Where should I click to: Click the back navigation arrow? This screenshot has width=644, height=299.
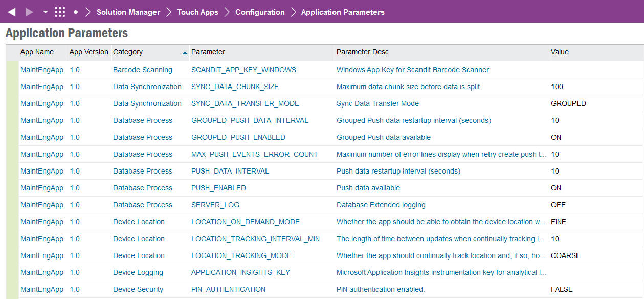tap(12, 12)
